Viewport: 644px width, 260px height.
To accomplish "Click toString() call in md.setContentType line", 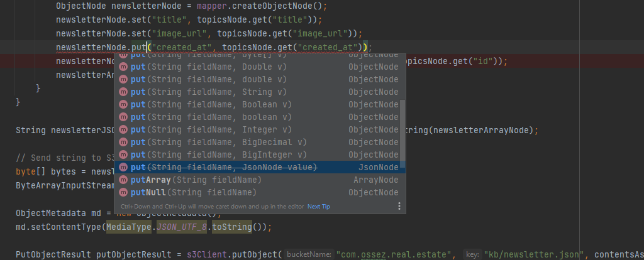I will [237, 227].
